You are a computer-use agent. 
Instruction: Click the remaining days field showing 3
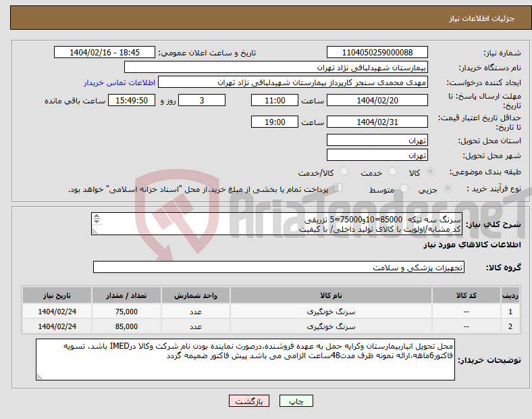tap(202, 101)
